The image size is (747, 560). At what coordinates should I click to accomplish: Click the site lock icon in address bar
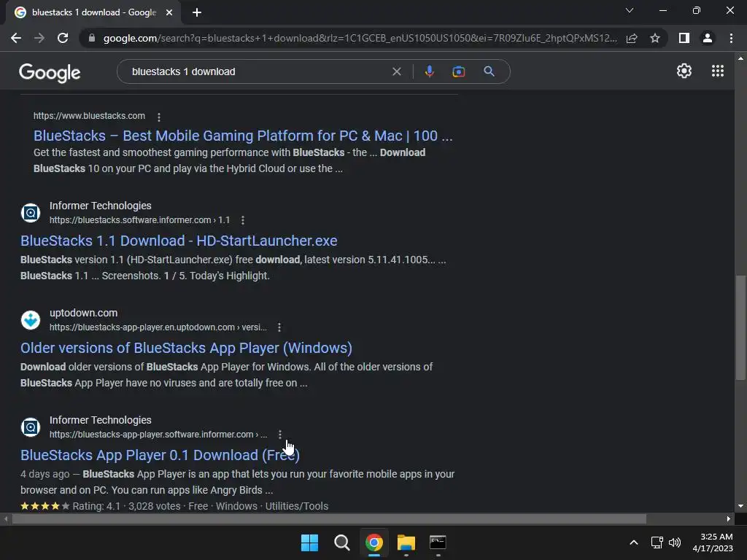(x=92, y=38)
